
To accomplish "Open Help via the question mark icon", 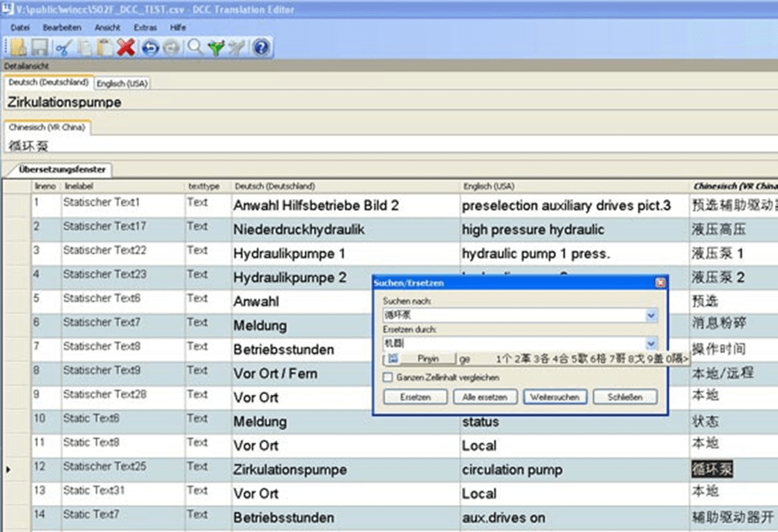I will pos(261,47).
